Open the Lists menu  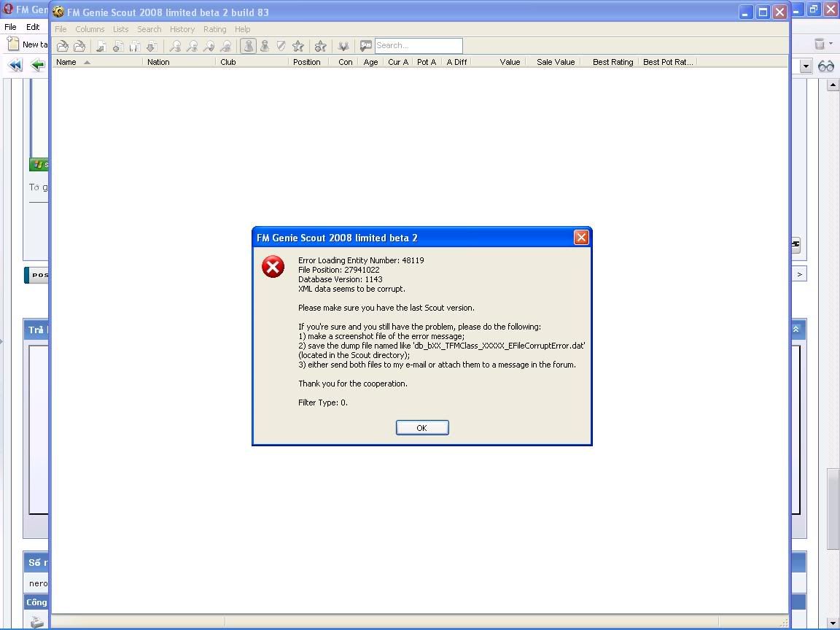[x=120, y=29]
